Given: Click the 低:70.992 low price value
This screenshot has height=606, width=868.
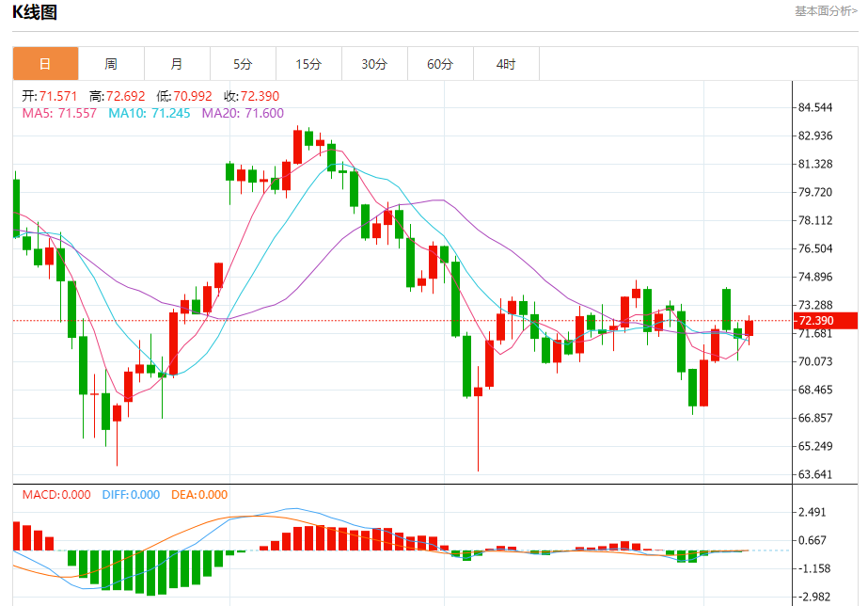Looking at the screenshot, I should coord(184,96).
